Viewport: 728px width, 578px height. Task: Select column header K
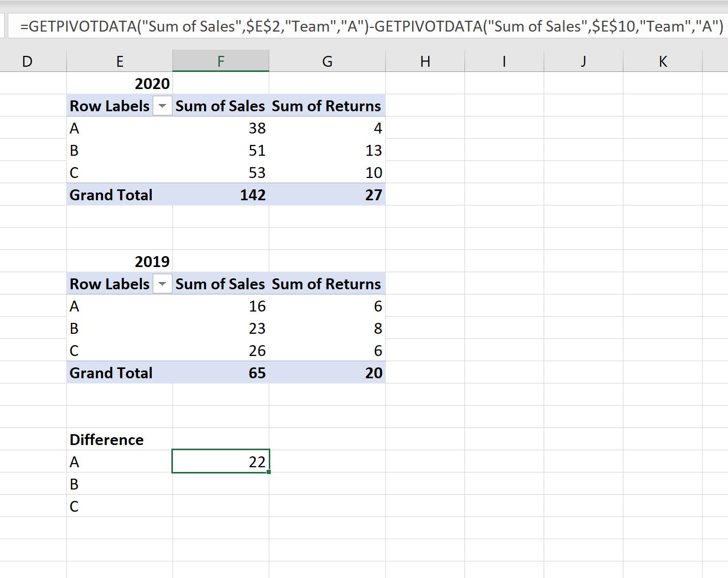click(x=663, y=61)
